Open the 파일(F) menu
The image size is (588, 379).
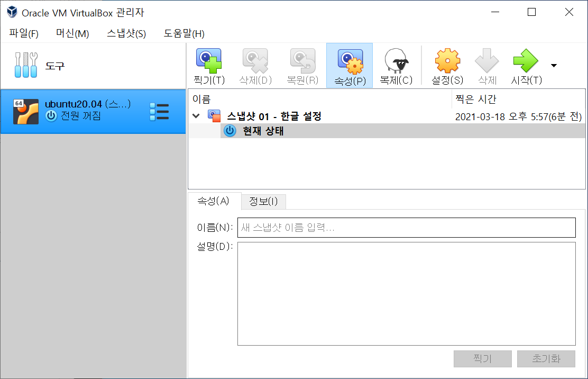pos(24,33)
